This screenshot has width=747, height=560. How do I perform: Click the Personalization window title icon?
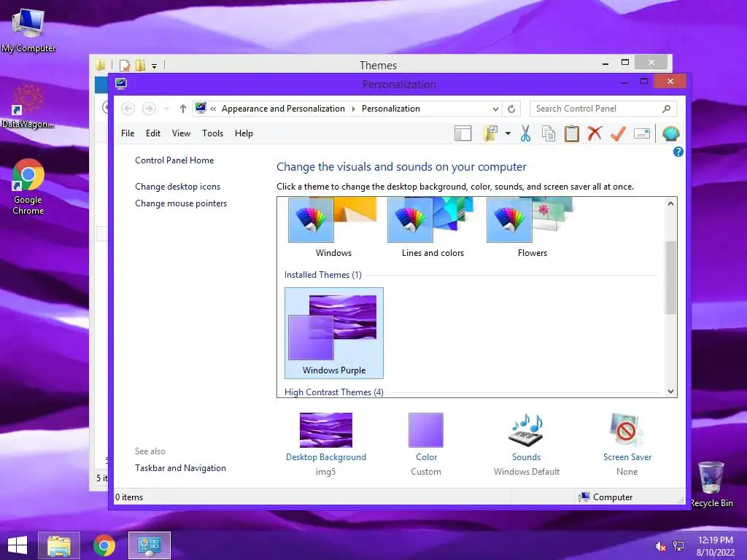pos(121,84)
